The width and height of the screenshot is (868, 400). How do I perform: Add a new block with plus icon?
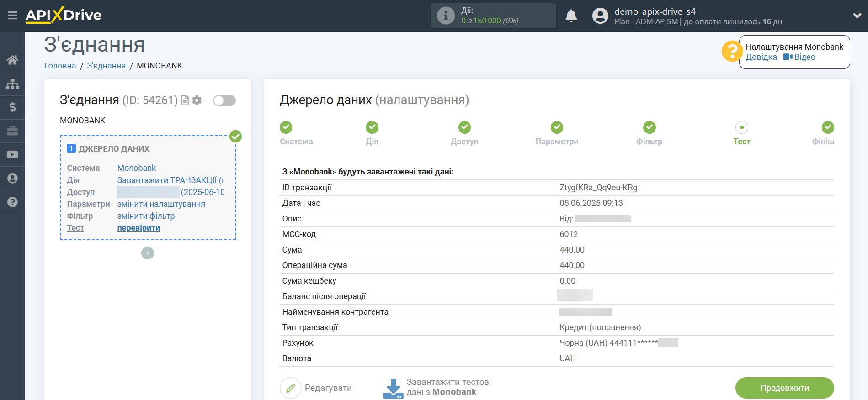point(148,253)
